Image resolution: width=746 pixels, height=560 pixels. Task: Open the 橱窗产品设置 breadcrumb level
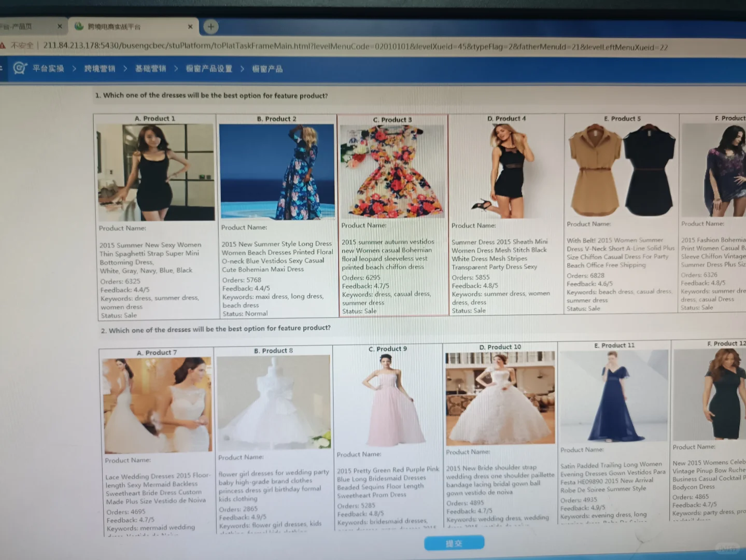(209, 68)
